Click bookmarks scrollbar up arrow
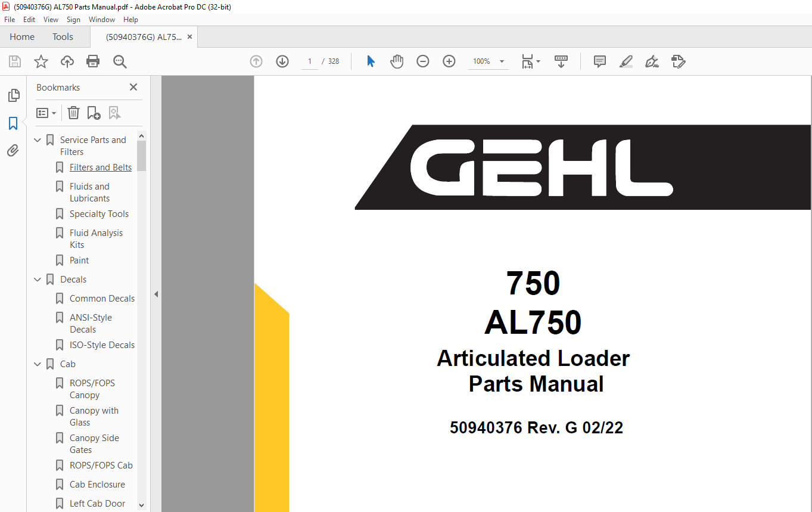 tap(141, 136)
